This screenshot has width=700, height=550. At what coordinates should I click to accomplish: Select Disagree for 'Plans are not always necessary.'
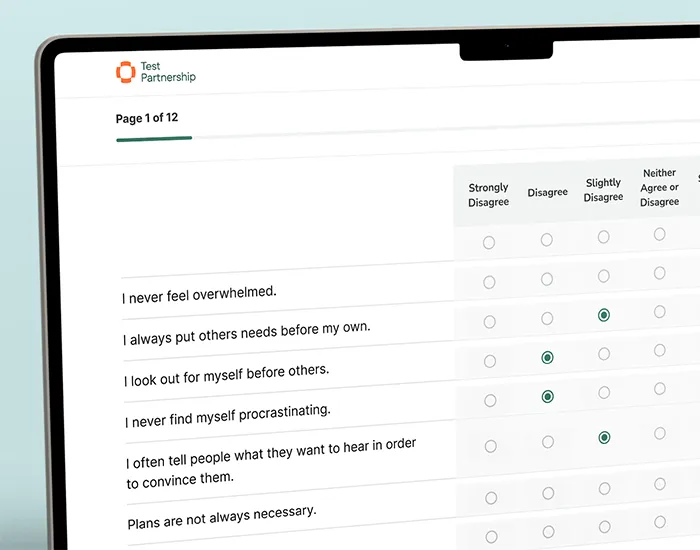[548, 493]
